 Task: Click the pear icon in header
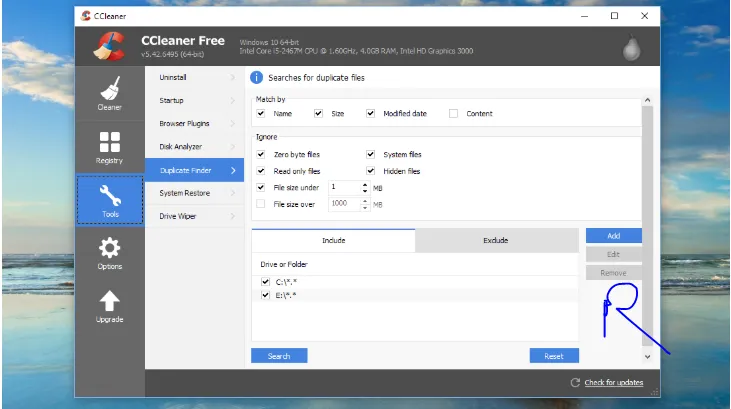[x=632, y=47]
